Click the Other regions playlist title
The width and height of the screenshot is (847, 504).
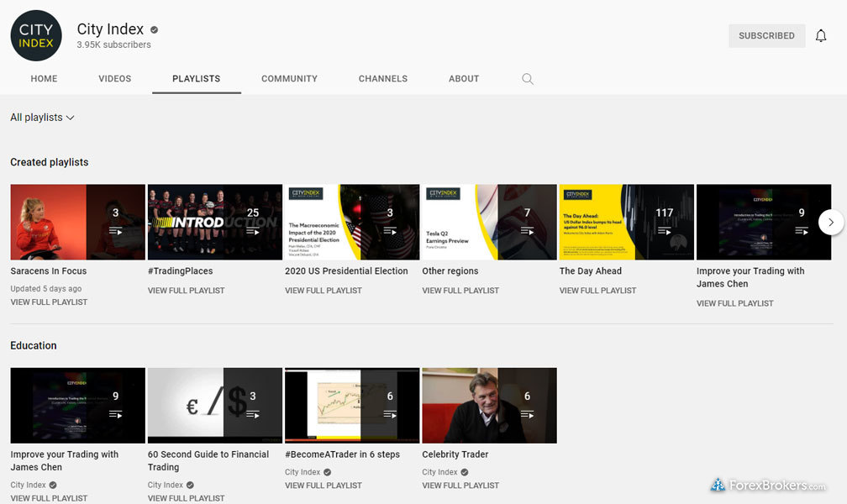450,271
